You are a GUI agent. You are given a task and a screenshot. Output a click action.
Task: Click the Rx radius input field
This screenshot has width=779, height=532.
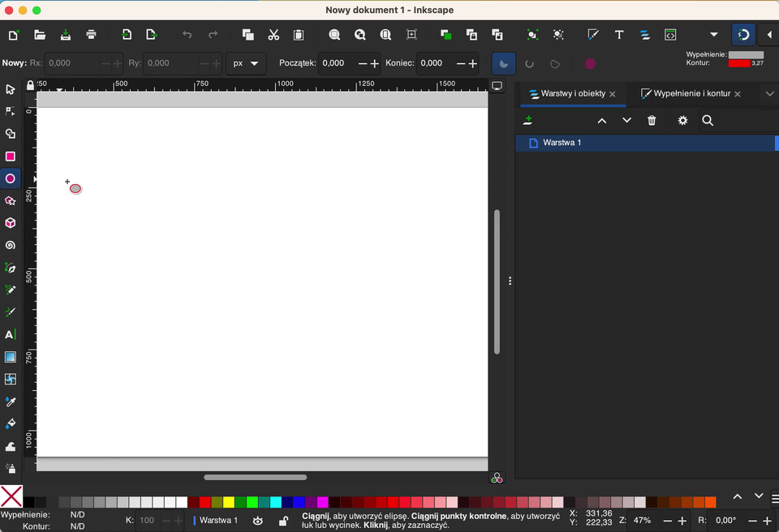pyautogui.click(x=73, y=63)
